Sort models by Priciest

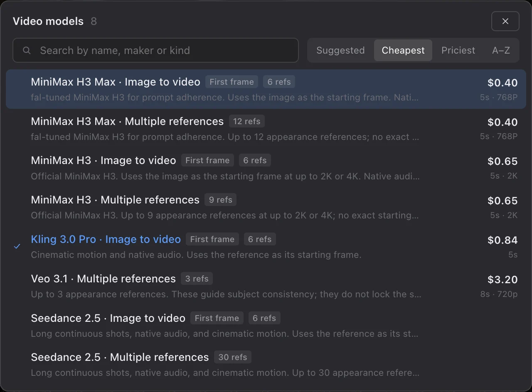[458, 50]
